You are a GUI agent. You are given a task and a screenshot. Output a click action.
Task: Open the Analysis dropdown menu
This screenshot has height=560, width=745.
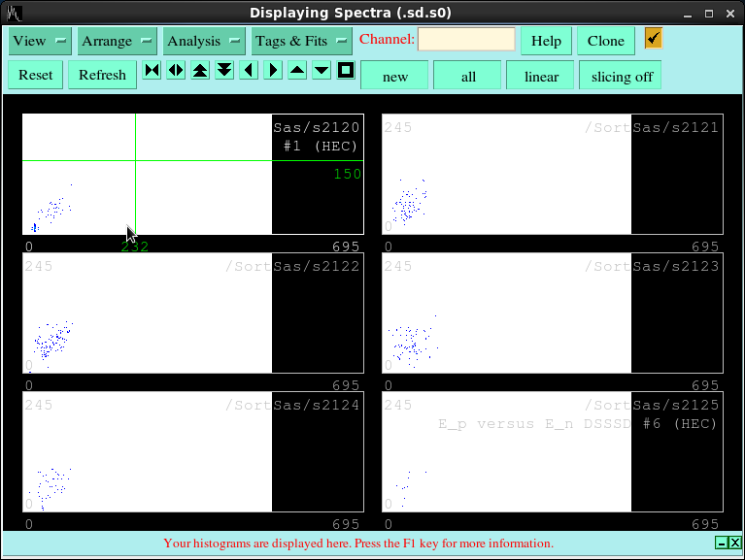[x=204, y=41]
